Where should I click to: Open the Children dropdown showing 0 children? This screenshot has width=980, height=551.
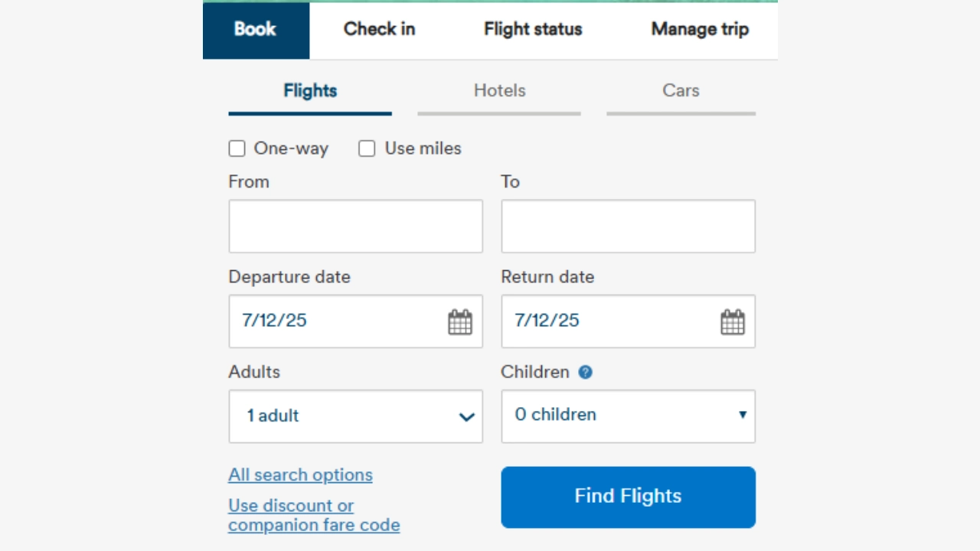point(628,416)
